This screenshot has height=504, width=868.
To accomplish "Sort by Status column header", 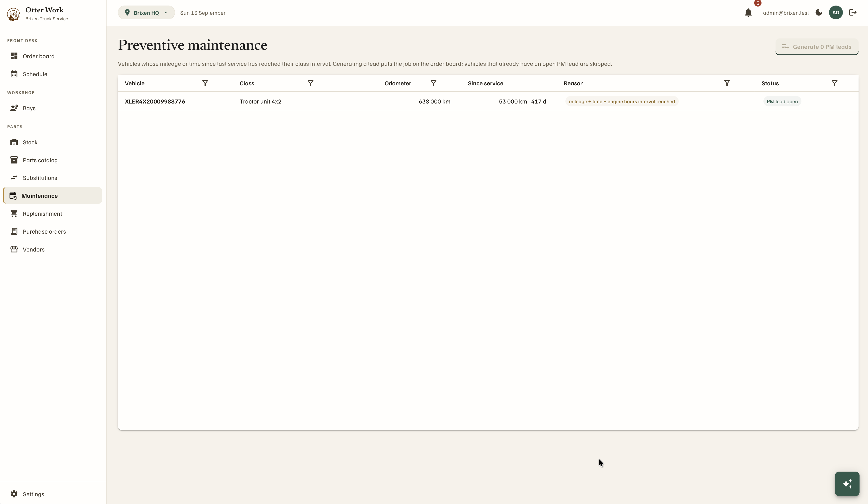I will tap(770, 83).
